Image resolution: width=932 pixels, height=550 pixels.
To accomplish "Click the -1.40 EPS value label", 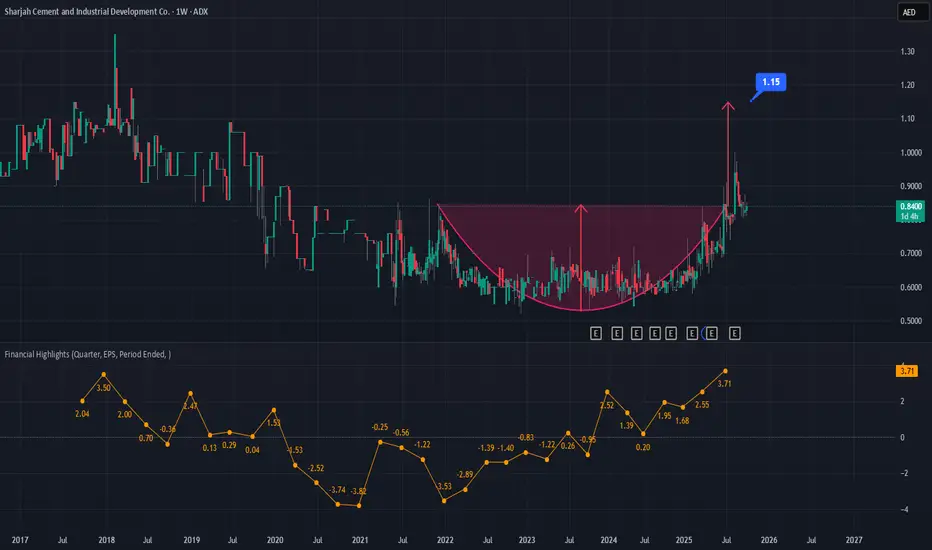I will point(505,448).
